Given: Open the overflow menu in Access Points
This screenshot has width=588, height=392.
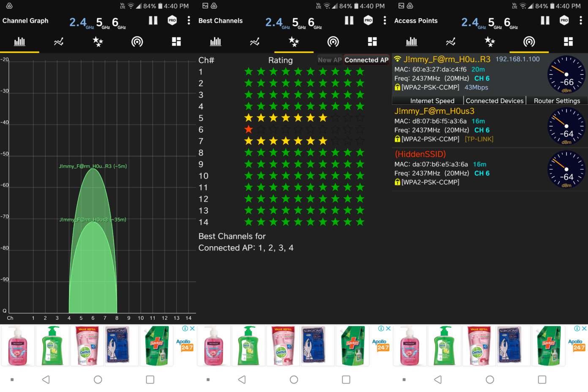Looking at the screenshot, I should click(x=580, y=20).
